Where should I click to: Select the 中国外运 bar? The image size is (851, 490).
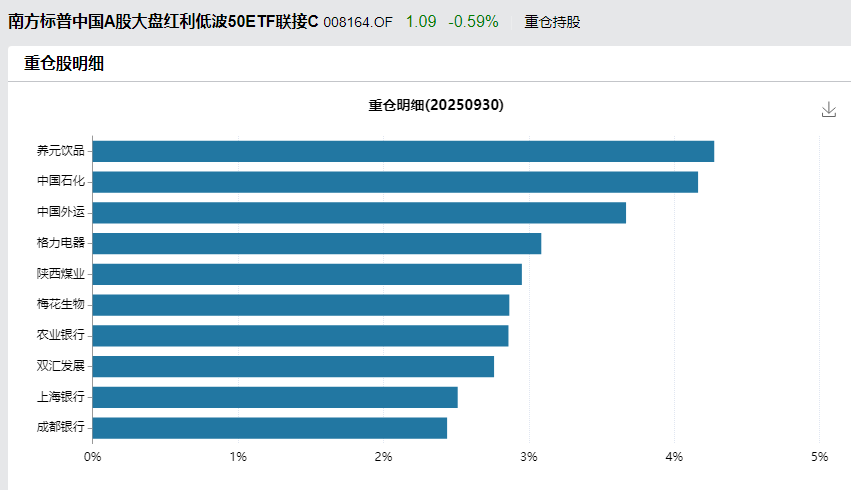(359, 213)
